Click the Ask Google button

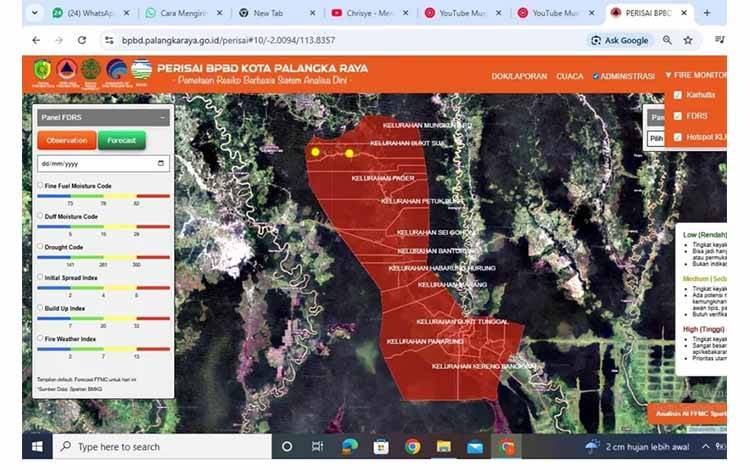click(x=620, y=41)
